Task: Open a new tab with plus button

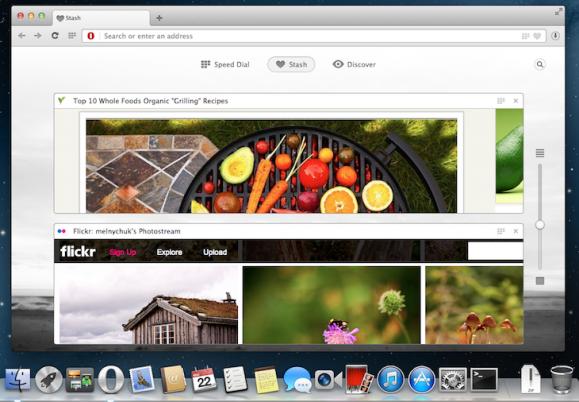Action: [159, 18]
